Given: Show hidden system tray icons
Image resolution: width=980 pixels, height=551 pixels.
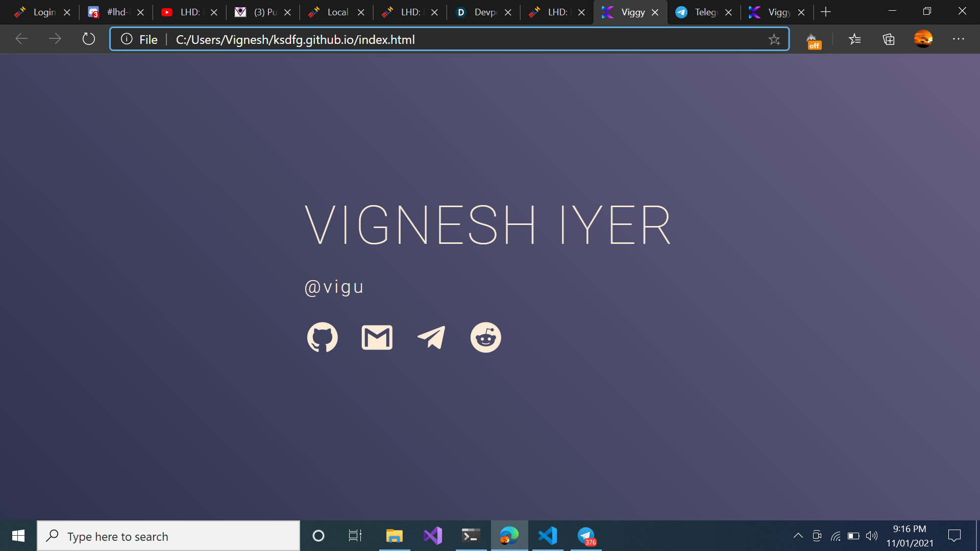Looking at the screenshot, I should point(798,536).
